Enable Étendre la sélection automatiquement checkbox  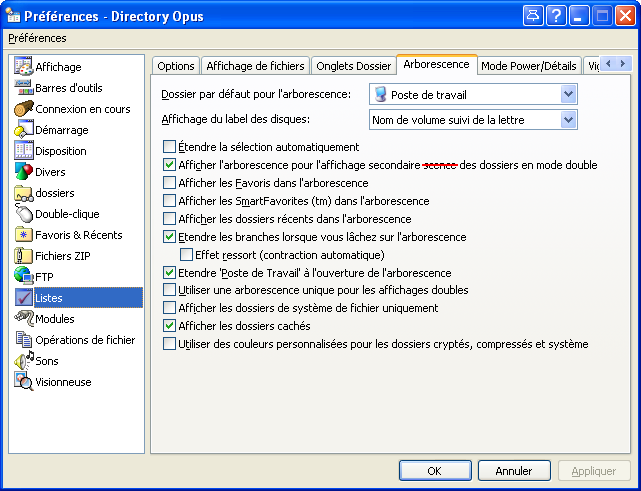pos(169,146)
